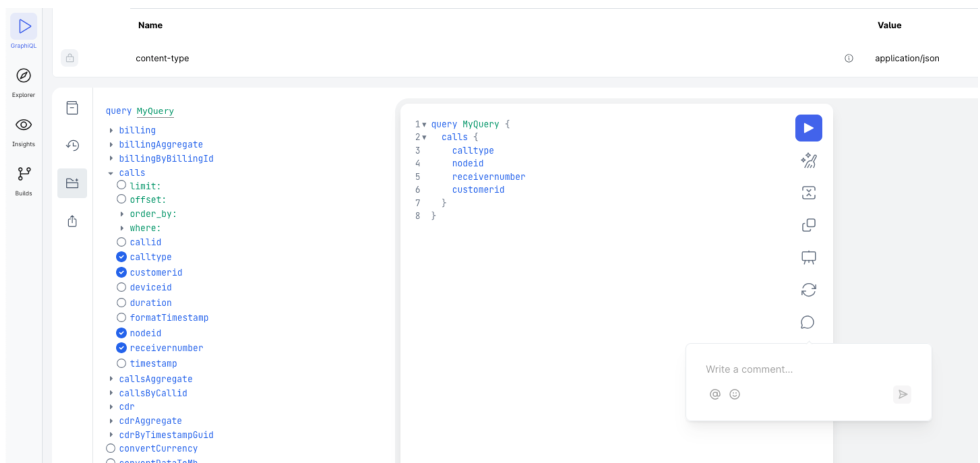Click the MyQuery name in explorer
Screen dimensions: 980x463
[x=155, y=111]
